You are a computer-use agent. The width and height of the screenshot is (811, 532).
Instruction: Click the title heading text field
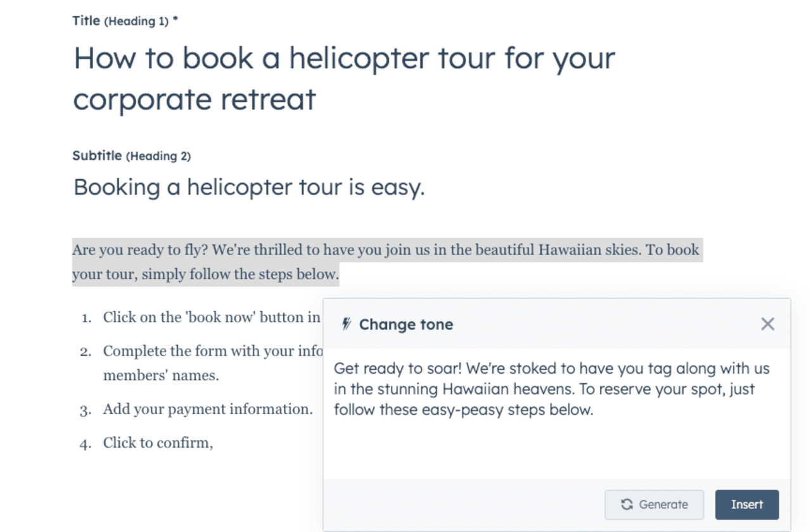click(344, 79)
